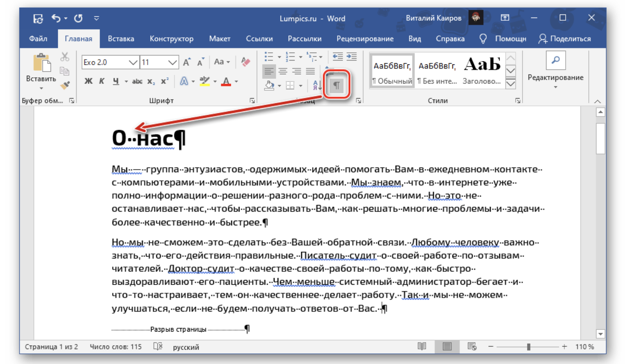Open the Стили pane dialog launcher

tap(518, 101)
